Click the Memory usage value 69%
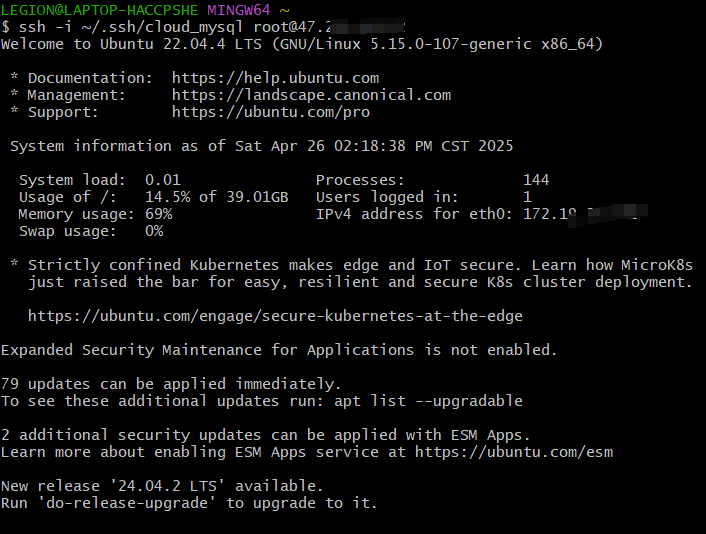Image resolution: width=706 pixels, height=534 pixels. [x=158, y=214]
